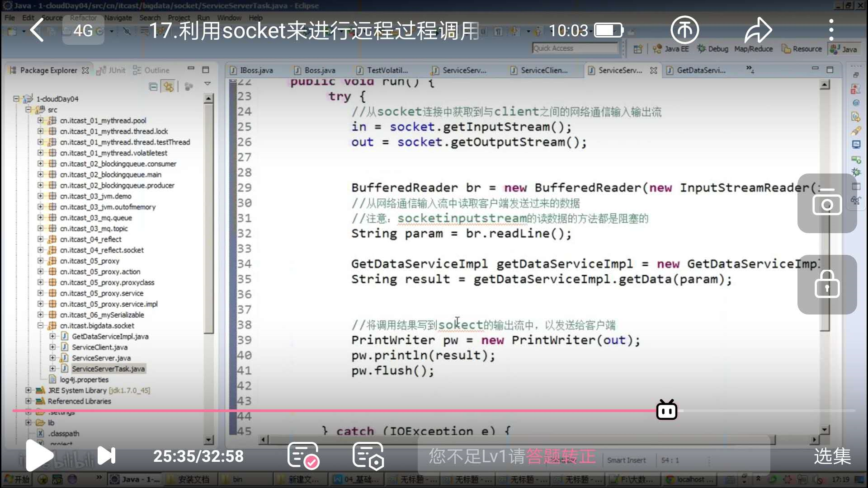Screen dimensions: 868x488
Task: Switch to the JUnit view tab
Action: [x=111, y=70]
